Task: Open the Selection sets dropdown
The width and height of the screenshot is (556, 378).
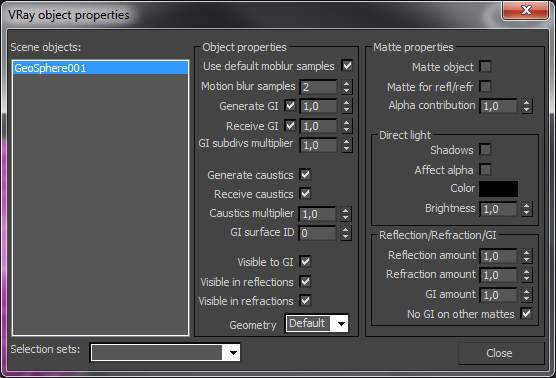Action: (x=166, y=352)
